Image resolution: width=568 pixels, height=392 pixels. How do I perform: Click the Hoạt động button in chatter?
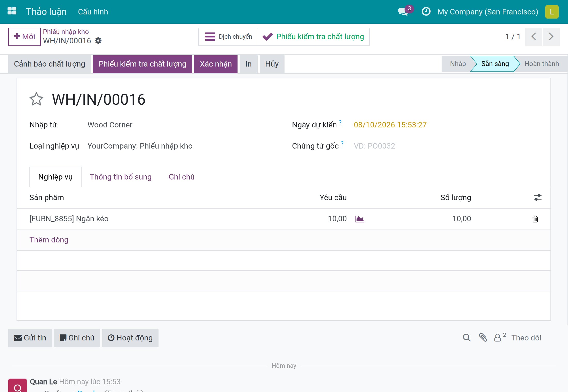[x=130, y=338]
